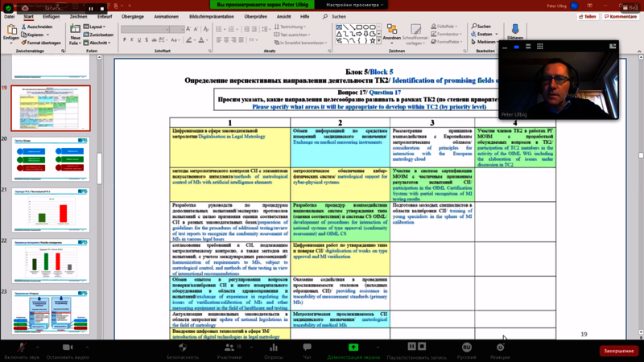Open Zoom polls (Опросы) icon

click(x=274, y=348)
